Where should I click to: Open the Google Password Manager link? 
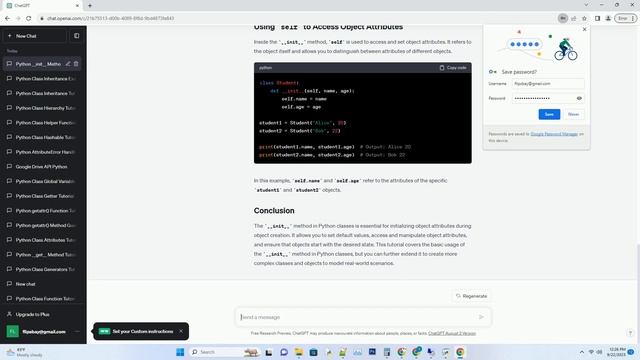[x=554, y=134]
